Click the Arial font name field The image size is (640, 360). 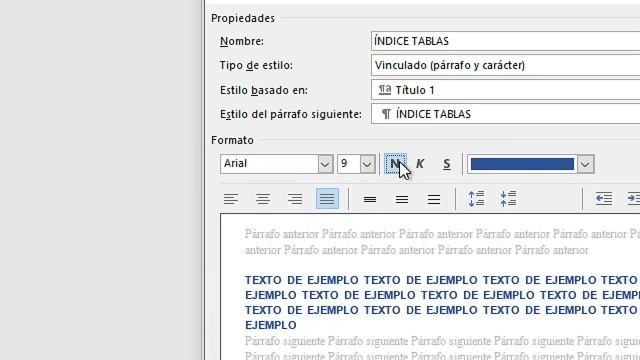[x=269, y=164]
